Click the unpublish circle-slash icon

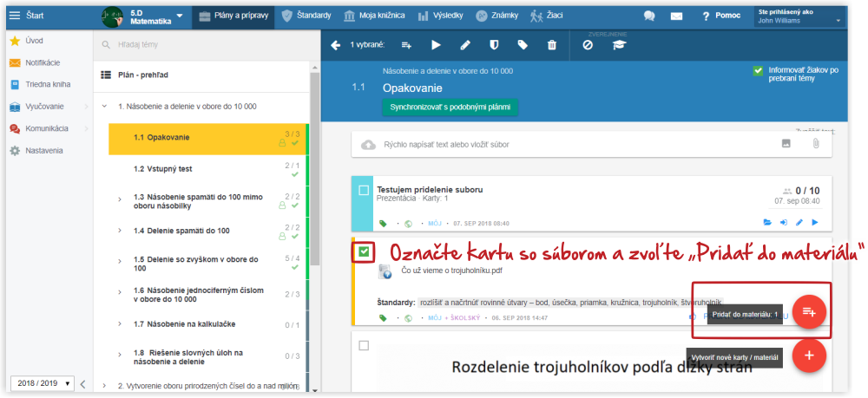[588, 45]
